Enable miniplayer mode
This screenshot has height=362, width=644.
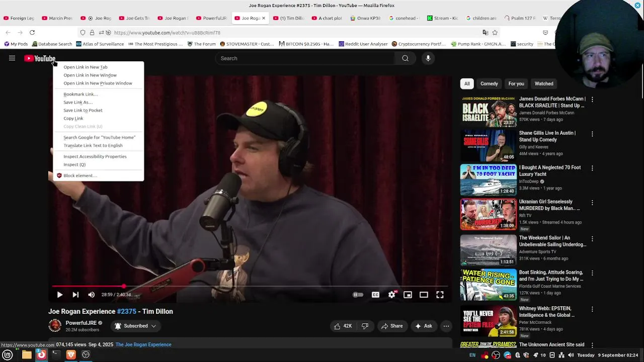[408, 295]
